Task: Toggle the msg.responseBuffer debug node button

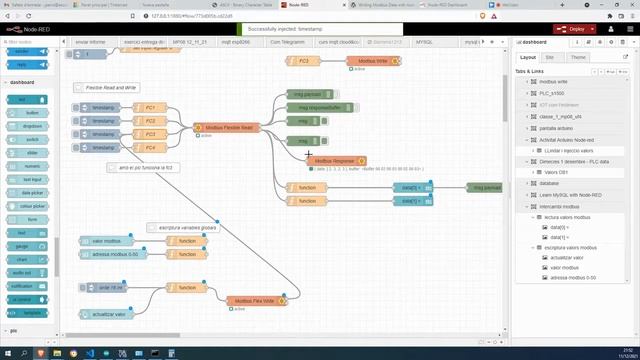Action: pyautogui.click(x=356, y=108)
